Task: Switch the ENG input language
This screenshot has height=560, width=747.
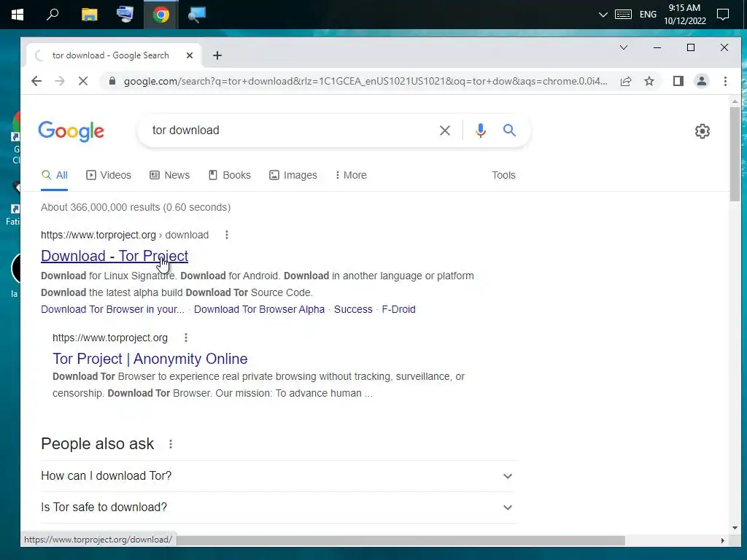Action: click(x=648, y=15)
